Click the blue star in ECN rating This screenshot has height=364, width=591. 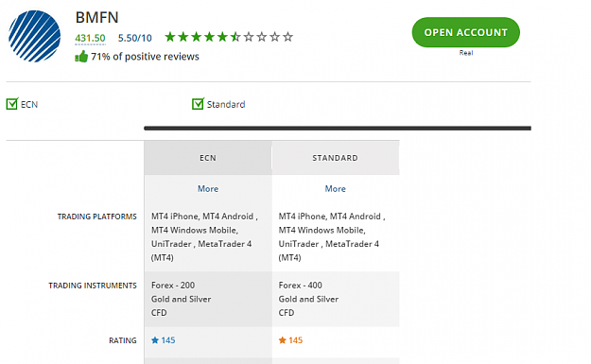tap(155, 340)
